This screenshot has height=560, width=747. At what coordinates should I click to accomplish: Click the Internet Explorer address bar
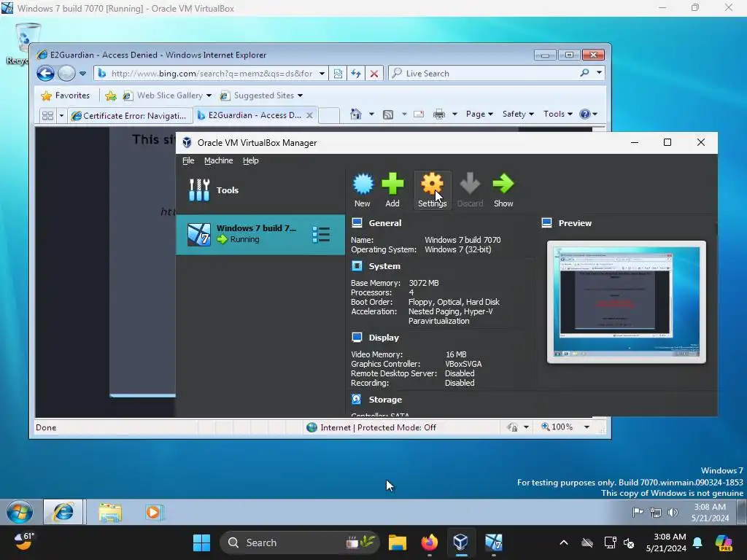pos(211,74)
